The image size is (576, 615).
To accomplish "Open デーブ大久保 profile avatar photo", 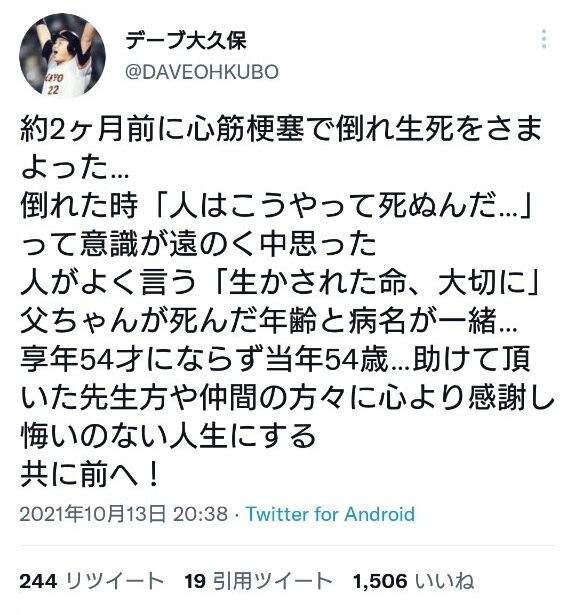I will pos(62,55).
